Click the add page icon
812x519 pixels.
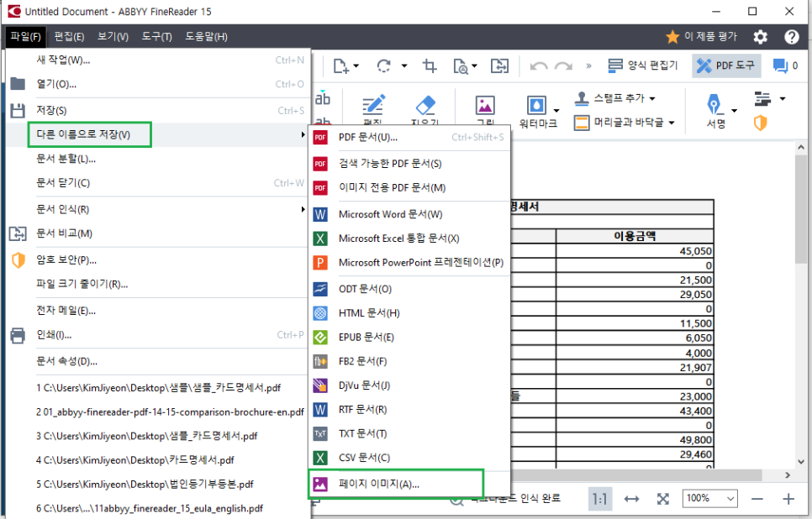(x=340, y=66)
